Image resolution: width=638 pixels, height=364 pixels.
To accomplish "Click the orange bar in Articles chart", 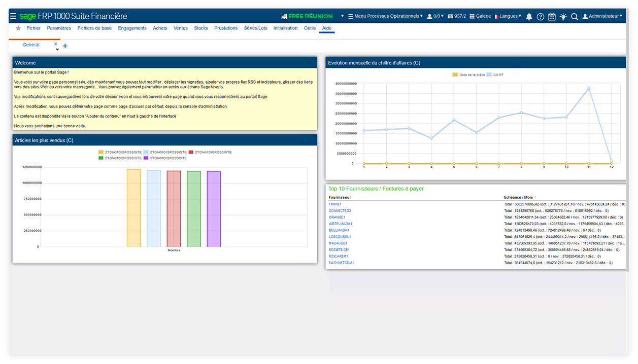I will point(133,208).
